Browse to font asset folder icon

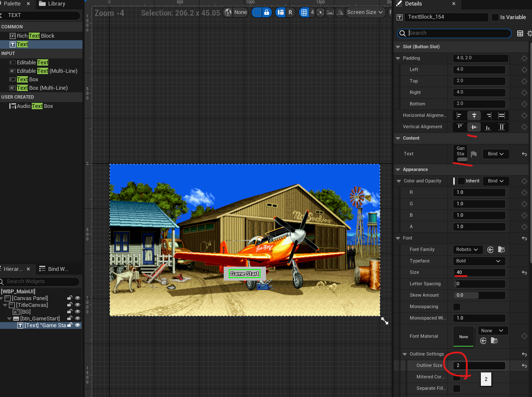(x=501, y=250)
